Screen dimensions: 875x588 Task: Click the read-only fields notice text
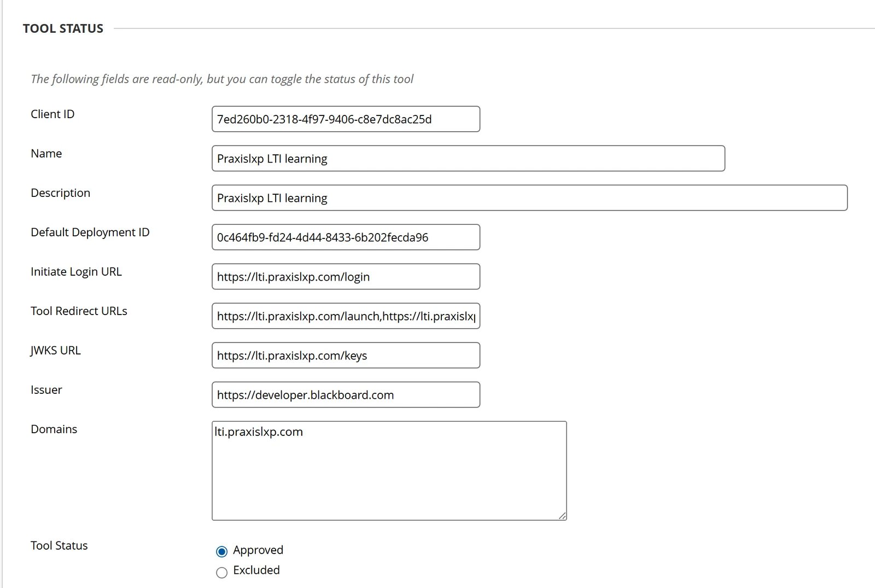[222, 79]
